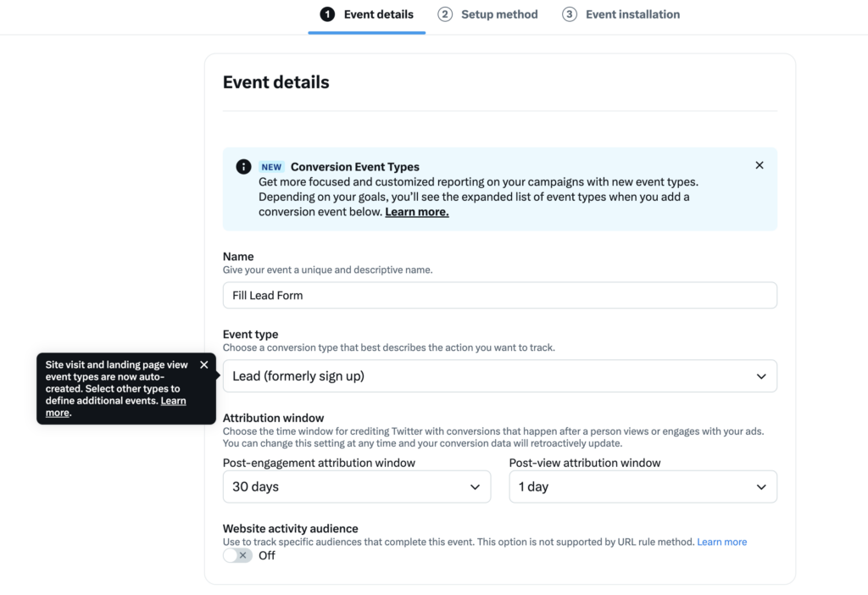Open the Event type dropdown
868x595 pixels.
[499, 375]
